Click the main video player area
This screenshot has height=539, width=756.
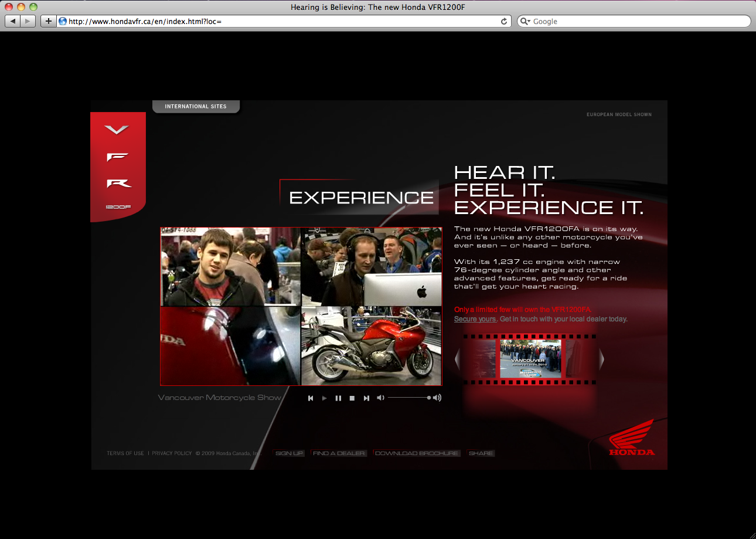tap(301, 306)
